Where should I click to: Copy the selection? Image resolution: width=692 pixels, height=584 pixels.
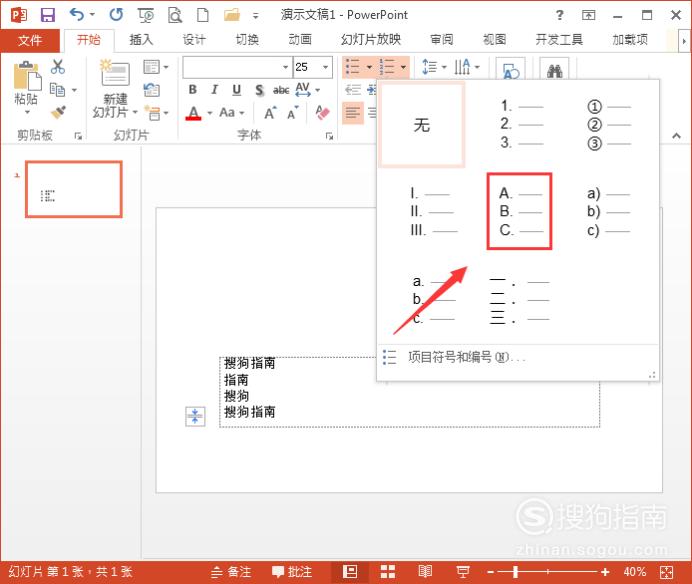[x=57, y=90]
